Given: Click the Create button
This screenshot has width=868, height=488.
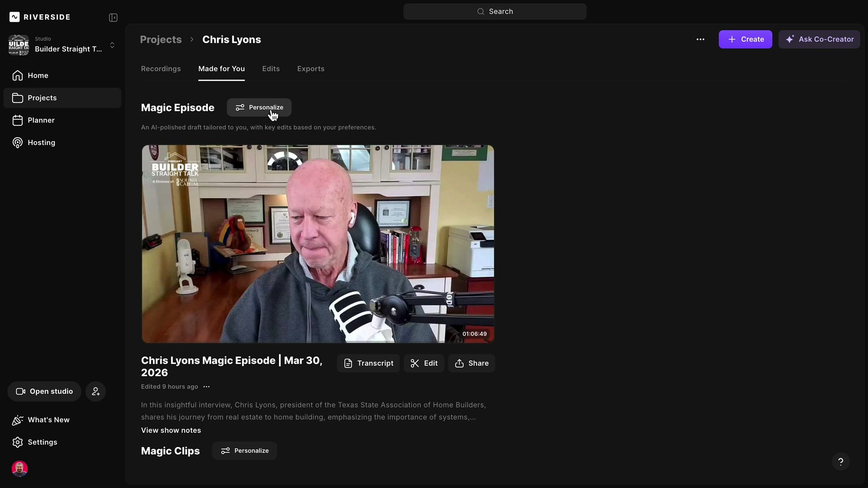Looking at the screenshot, I should pos(745,39).
